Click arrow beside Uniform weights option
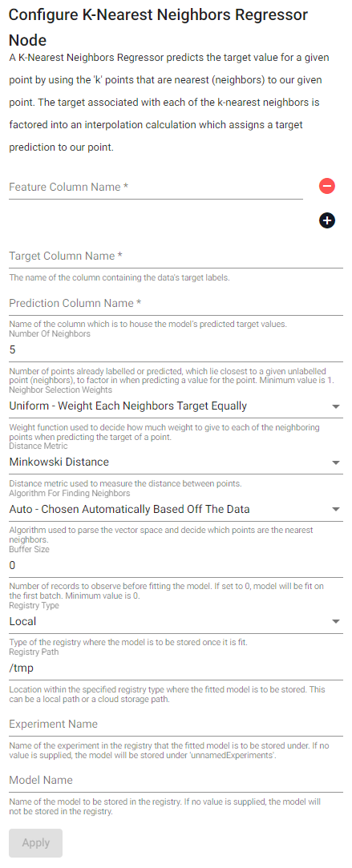This screenshot has height=868, width=352. click(x=335, y=406)
